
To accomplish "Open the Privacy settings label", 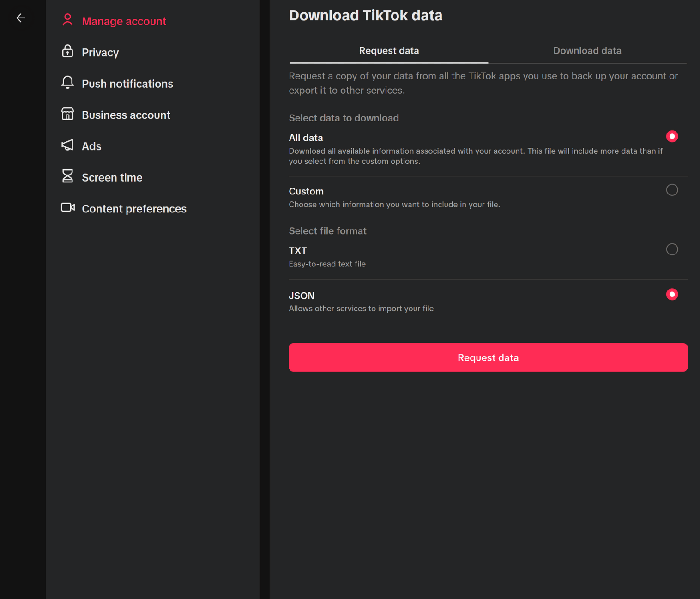I will click(100, 53).
